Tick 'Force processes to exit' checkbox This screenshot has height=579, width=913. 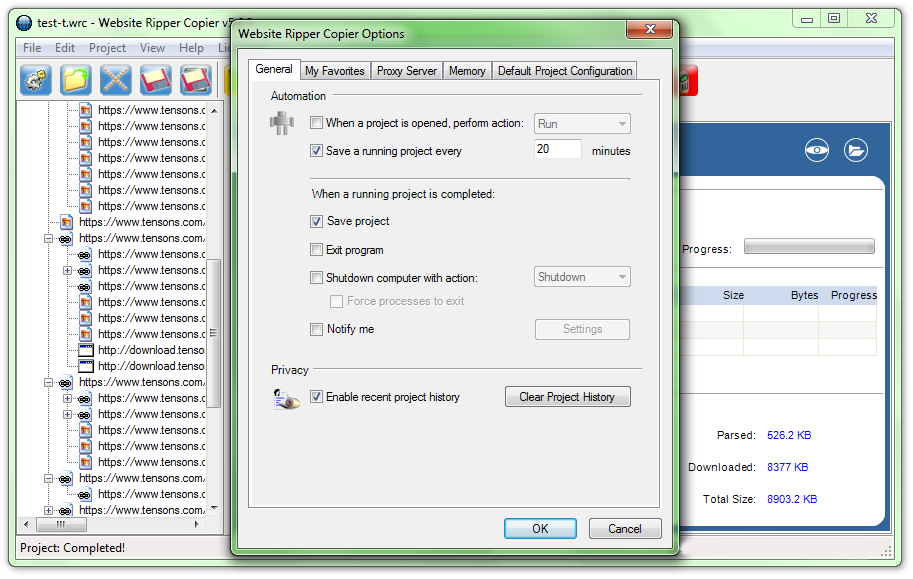pos(336,301)
